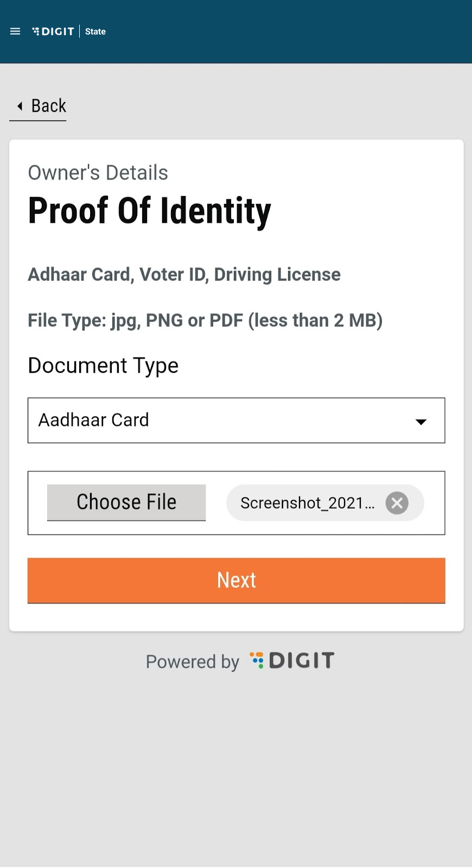Select the Screenshot_2021 uploaded file chip
Viewport: 472px width, 868px height.
pos(307,503)
